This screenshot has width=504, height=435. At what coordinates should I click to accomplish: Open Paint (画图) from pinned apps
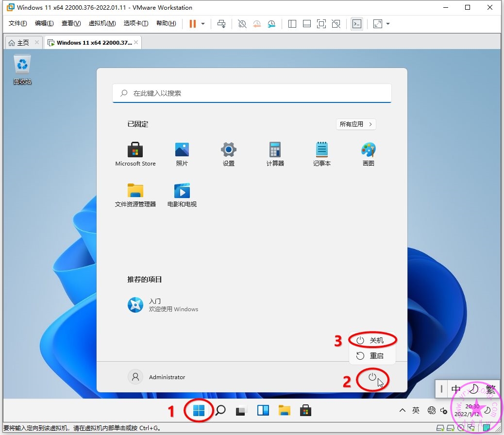pos(368,154)
